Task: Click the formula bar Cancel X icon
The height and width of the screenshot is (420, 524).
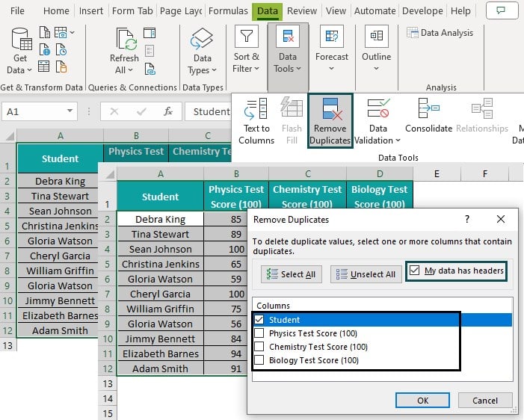Action: (114, 111)
